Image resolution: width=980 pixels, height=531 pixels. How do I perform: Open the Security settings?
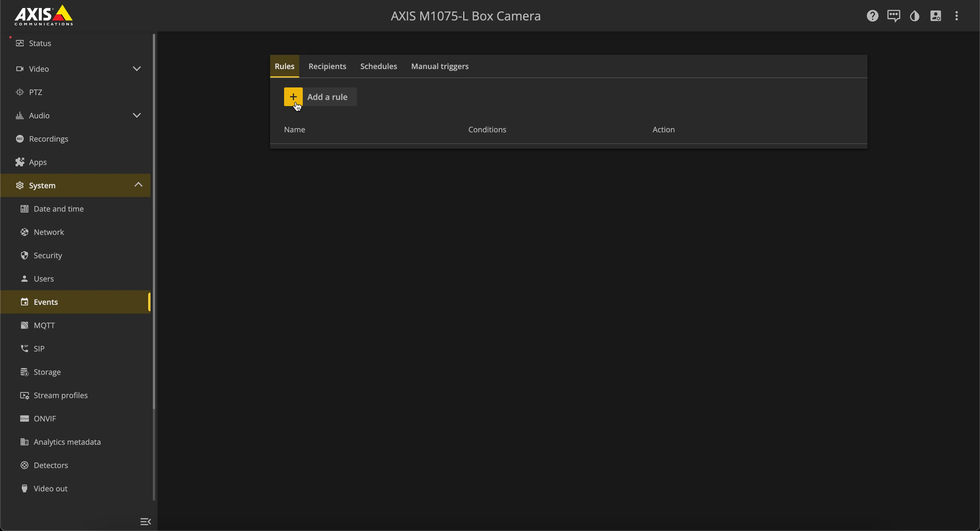[75, 255]
